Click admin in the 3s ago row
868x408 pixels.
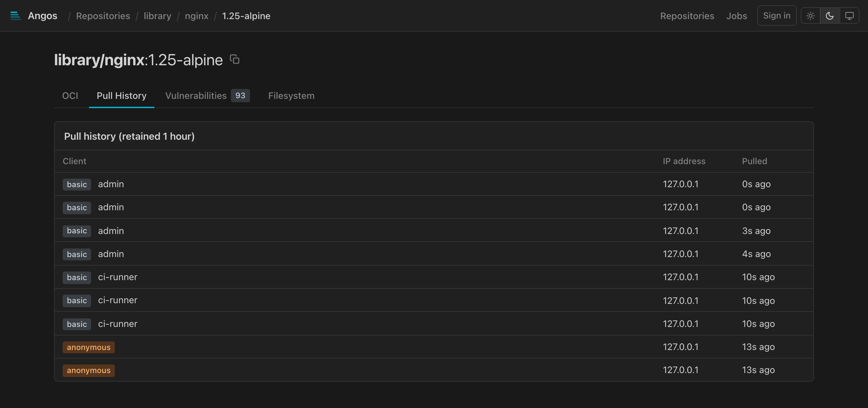[x=111, y=231]
